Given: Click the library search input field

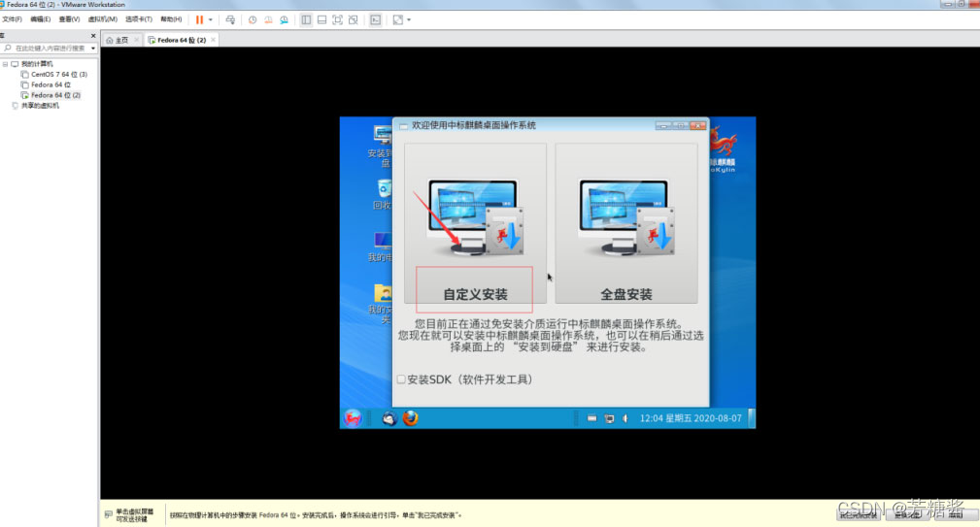Looking at the screenshot, I should 49,49.
